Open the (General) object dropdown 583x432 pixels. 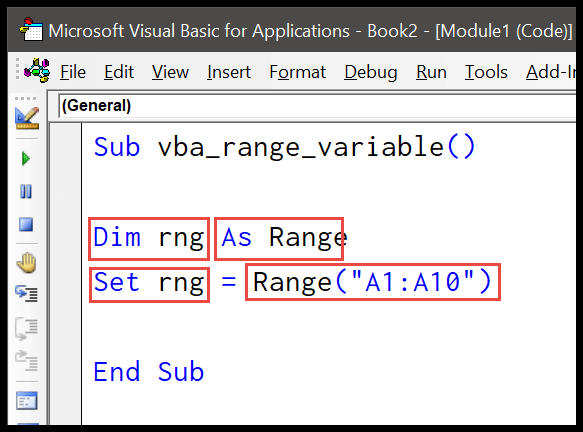[x=317, y=106]
